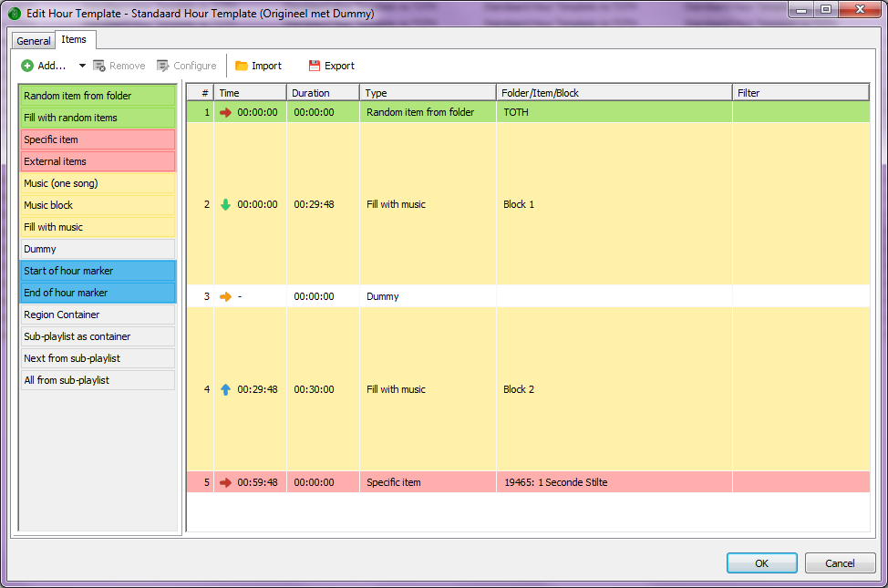Select External items in the left list

pyautogui.click(x=98, y=161)
